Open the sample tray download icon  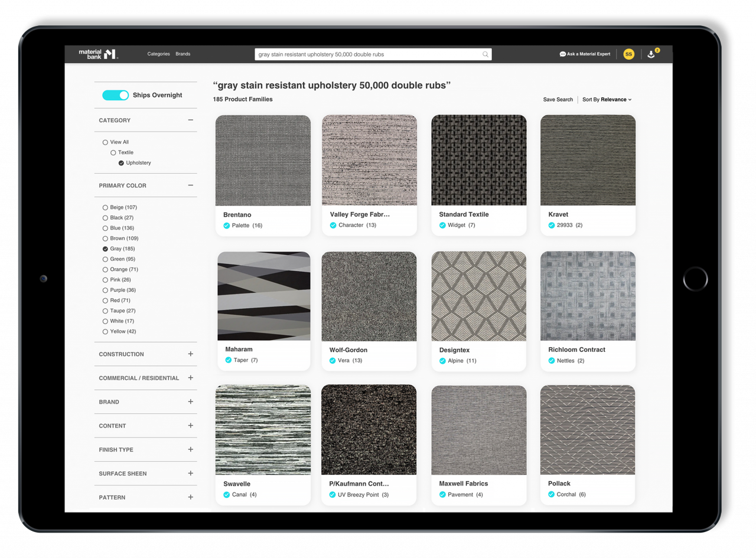click(x=651, y=54)
